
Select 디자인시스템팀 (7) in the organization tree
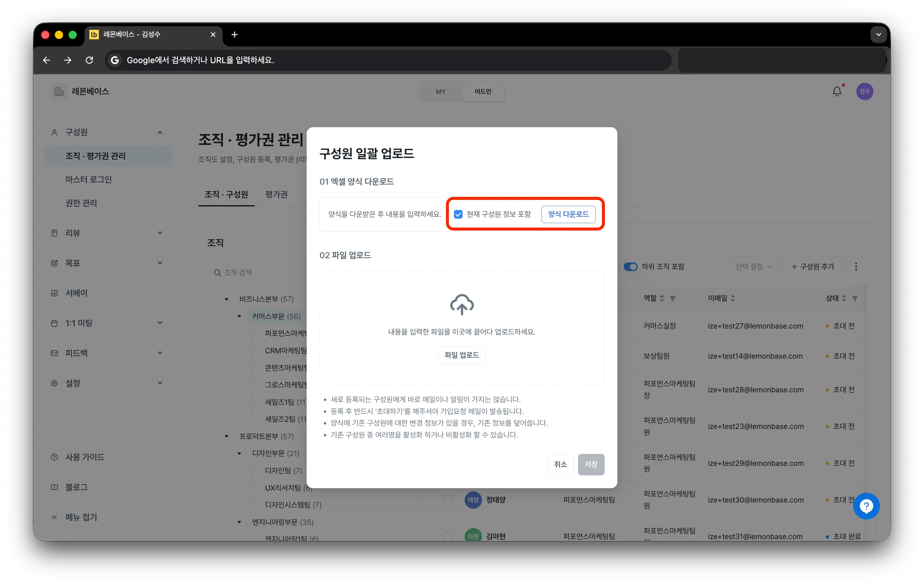point(293,505)
